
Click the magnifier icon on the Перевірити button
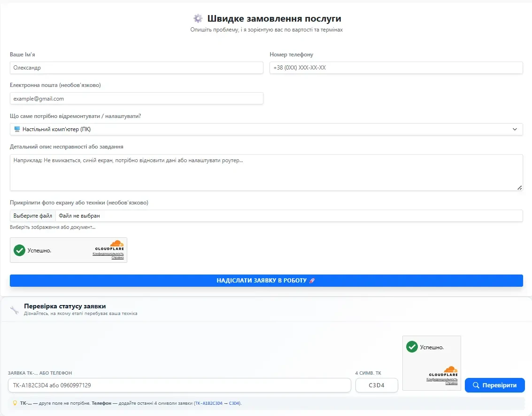pyautogui.click(x=476, y=385)
